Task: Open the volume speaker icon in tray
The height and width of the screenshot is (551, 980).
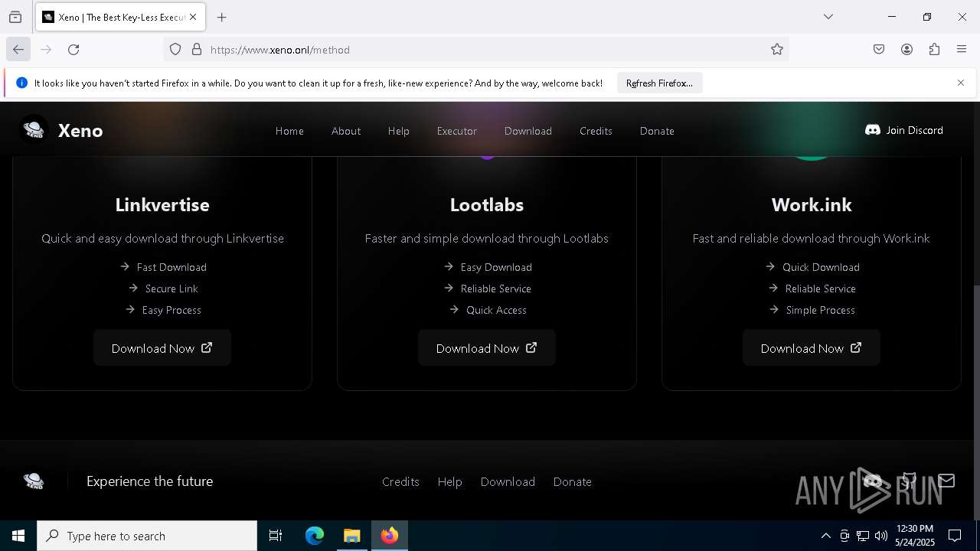Action: point(881,536)
